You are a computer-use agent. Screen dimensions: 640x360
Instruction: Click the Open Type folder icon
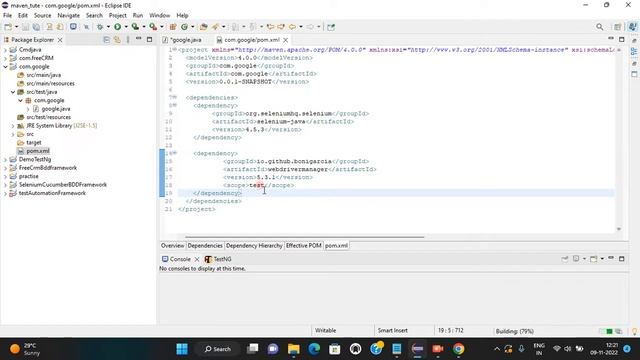[204, 27]
